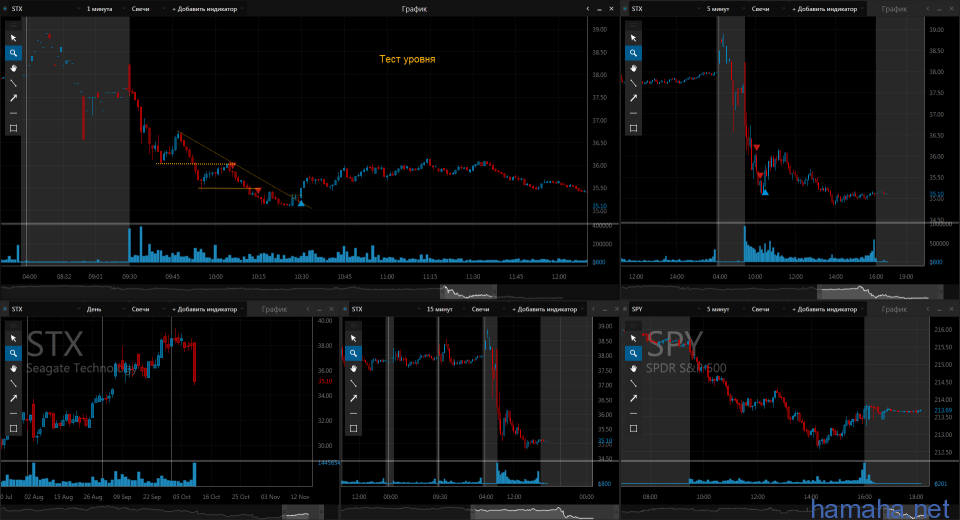Select the horizontal line tool in SPY chart
Image resolution: width=960 pixels, height=520 pixels.
click(x=634, y=413)
